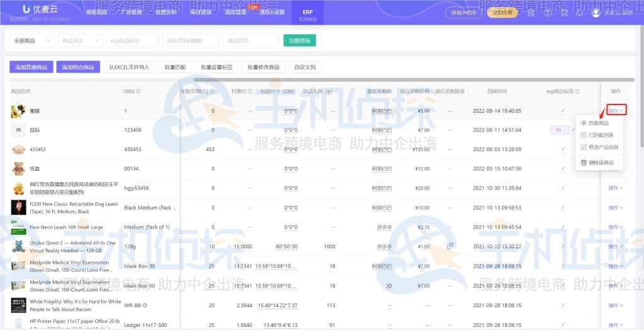Click the 添加组合商品 button
The width and height of the screenshot is (644, 330).
pyautogui.click(x=78, y=67)
